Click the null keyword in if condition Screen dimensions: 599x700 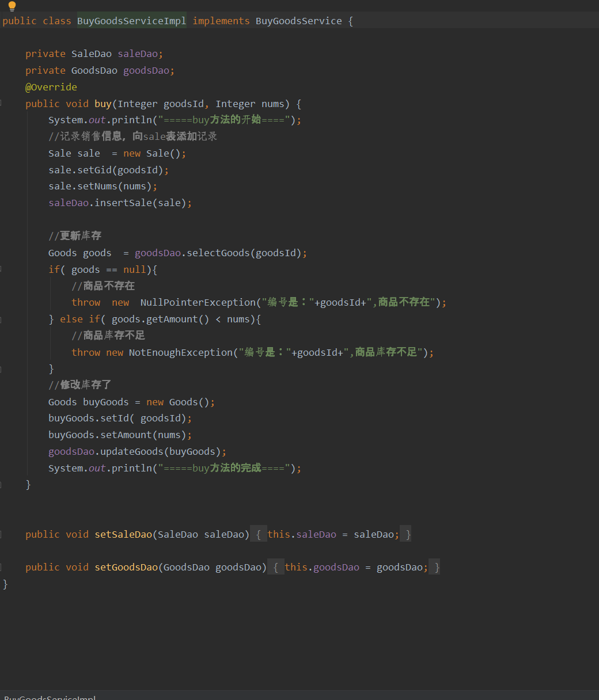(135, 269)
